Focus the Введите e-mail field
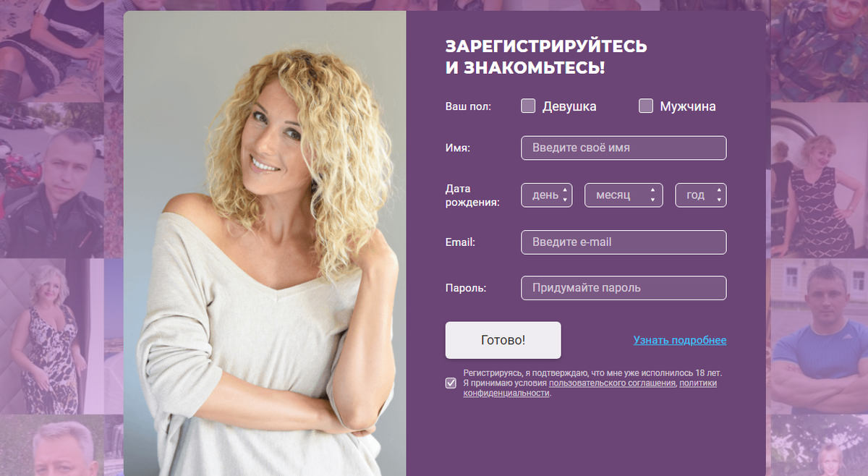Image resolution: width=868 pixels, height=476 pixels. tap(624, 242)
